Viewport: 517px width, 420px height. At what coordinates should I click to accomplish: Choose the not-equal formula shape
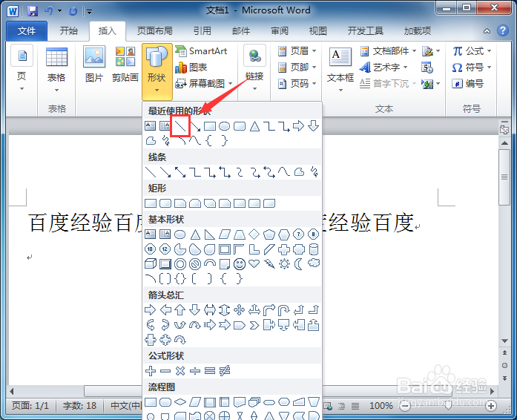[x=225, y=371]
